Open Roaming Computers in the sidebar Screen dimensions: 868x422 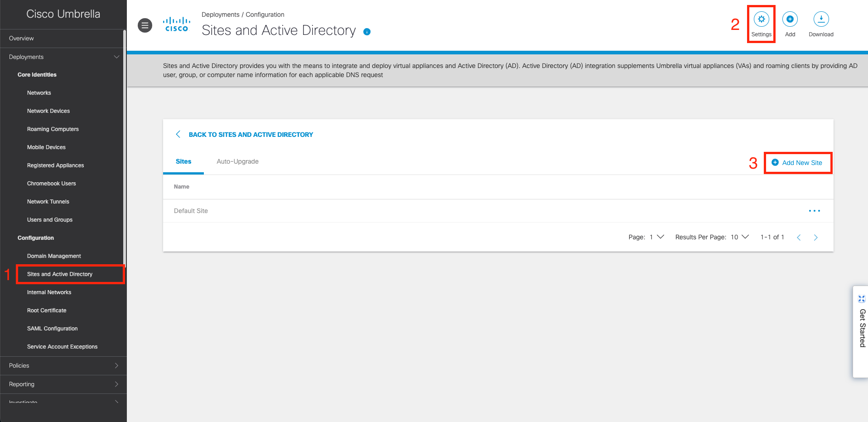point(53,129)
